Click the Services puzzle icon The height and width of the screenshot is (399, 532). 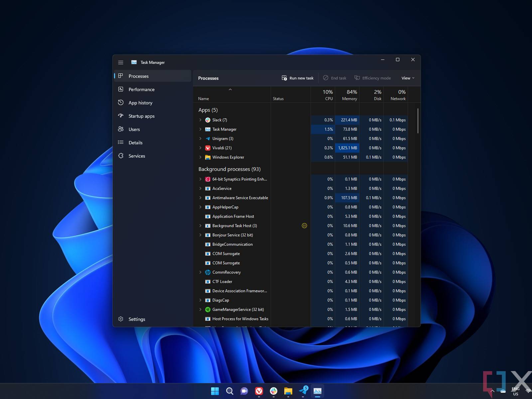(121, 156)
